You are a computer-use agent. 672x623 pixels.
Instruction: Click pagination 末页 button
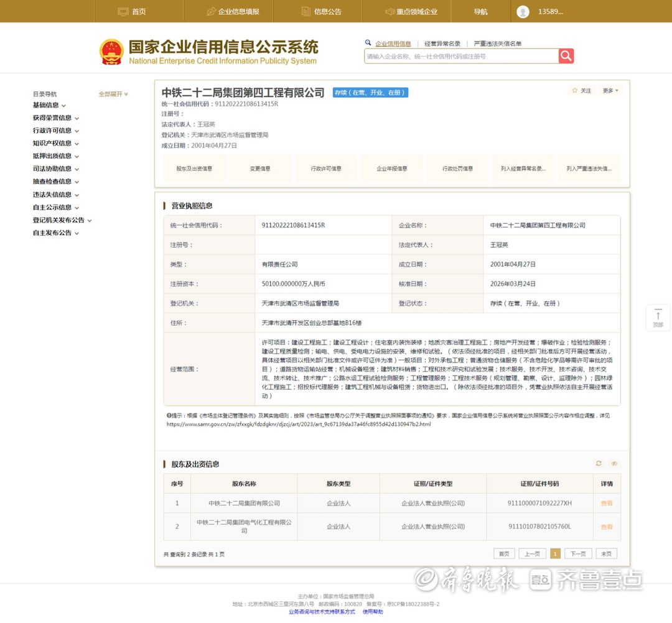(x=607, y=553)
